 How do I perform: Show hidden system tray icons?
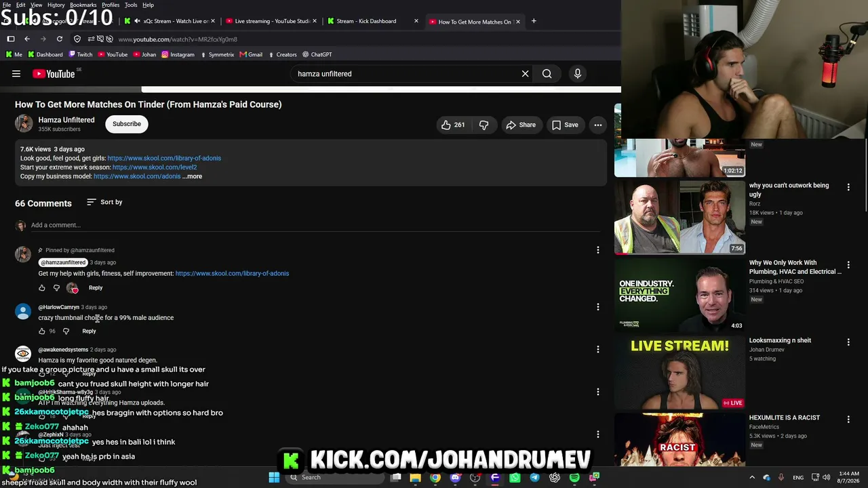click(x=751, y=477)
